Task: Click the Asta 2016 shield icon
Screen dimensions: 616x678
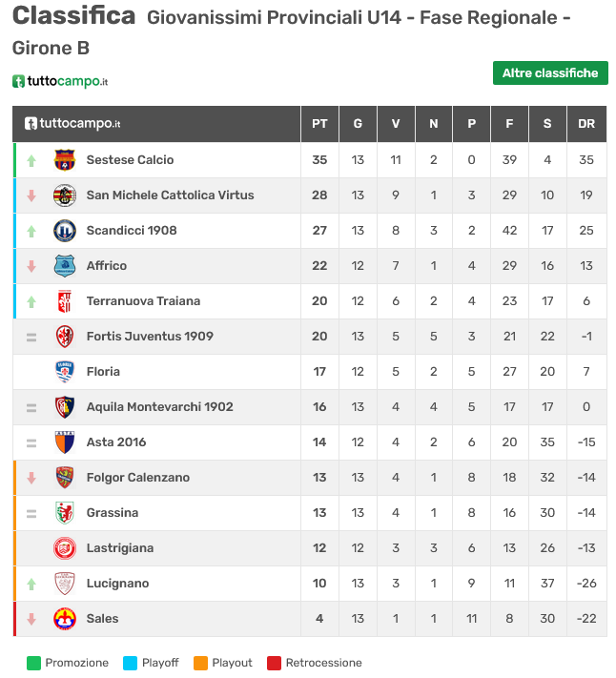Action: pyautogui.click(x=65, y=442)
